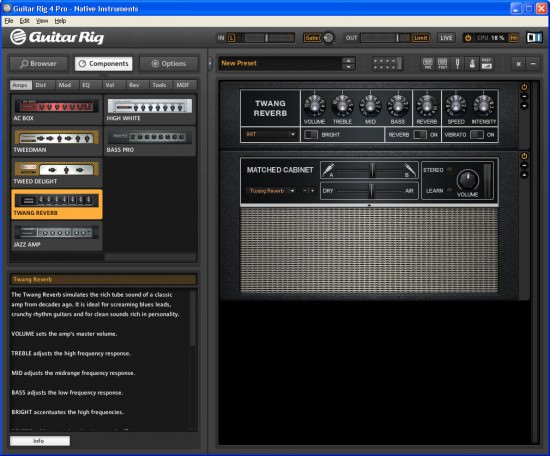Image resolution: width=550 pixels, height=456 pixels.
Task: Select the Tools components tab
Action: 161,85
